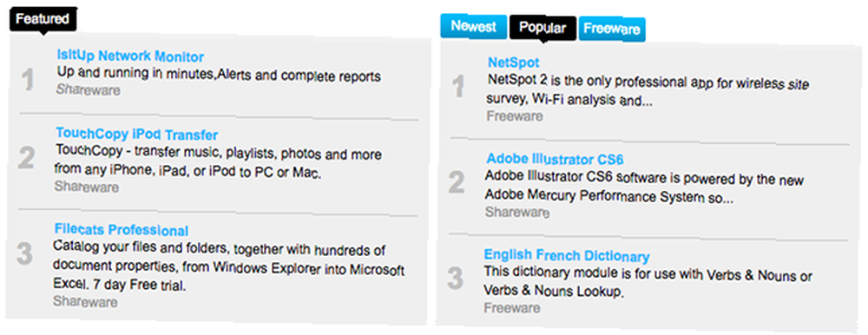Click the Filecats catalog files description text

click(229, 268)
